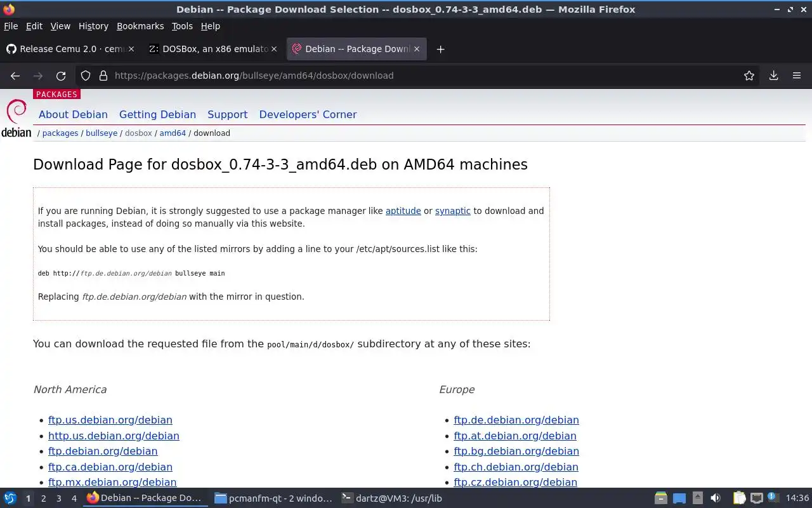Image resolution: width=812 pixels, height=508 pixels.
Task: Go to bullseye breadcrumb link
Action: coord(101,133)
